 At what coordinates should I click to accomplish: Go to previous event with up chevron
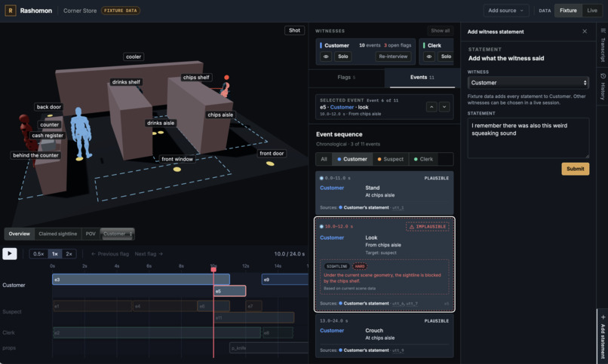431,107
